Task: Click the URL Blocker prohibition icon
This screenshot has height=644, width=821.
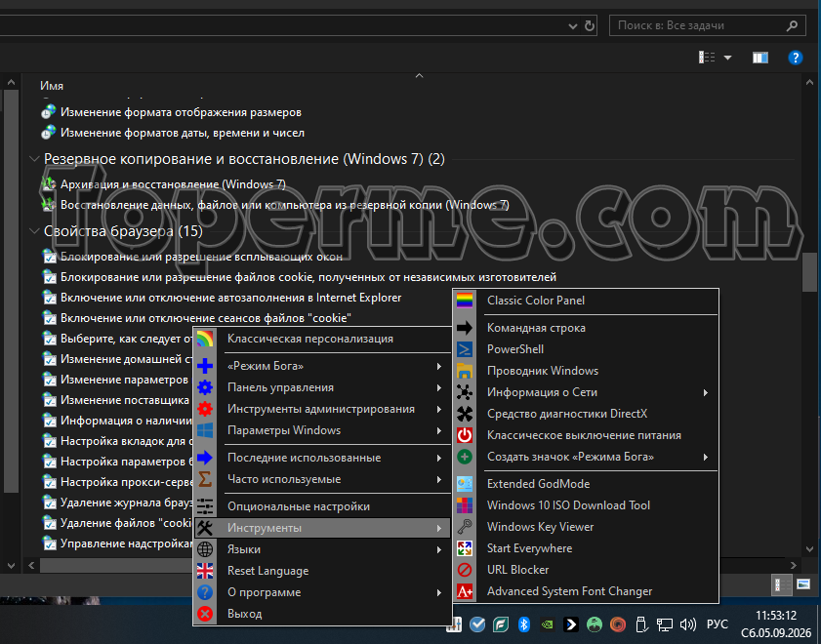Action: (x=465, y=570)
